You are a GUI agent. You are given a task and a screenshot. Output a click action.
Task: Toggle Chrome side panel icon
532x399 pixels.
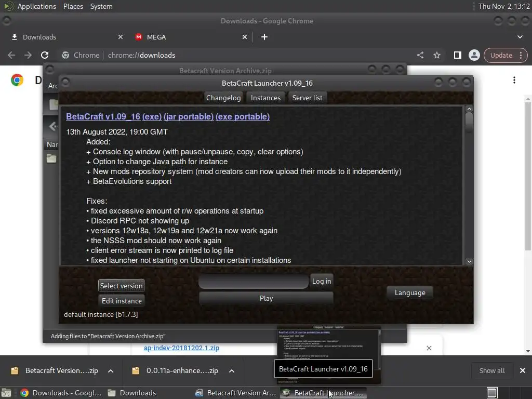click(x=457, y=55)
